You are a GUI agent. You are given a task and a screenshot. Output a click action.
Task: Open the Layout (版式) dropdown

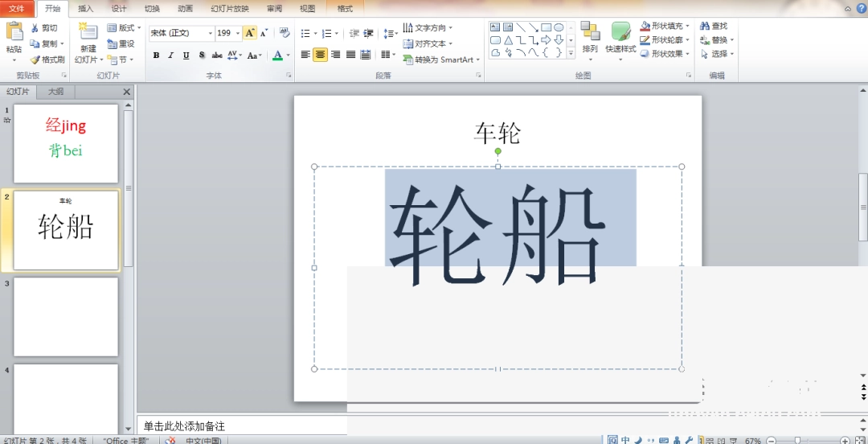point(124,27)
